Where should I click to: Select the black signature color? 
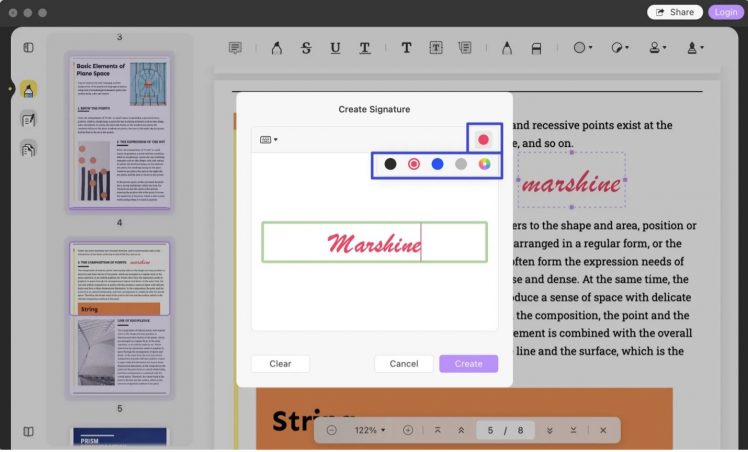pos(391,164)
